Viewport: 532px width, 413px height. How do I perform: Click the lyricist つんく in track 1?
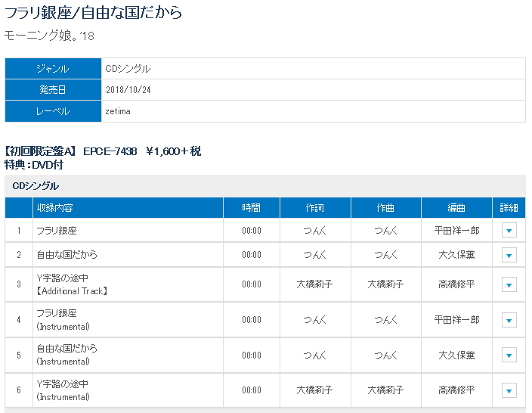coord(315,231)
